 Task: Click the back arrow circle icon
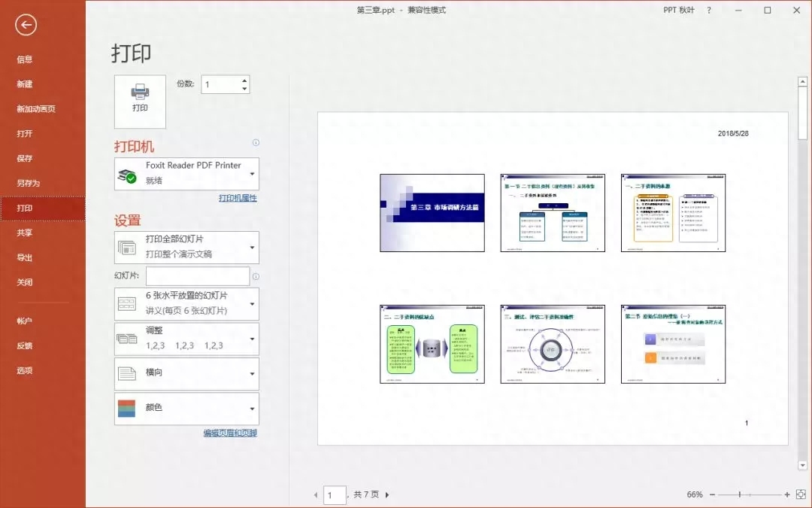pyautogui.click(x=26, y=26)
